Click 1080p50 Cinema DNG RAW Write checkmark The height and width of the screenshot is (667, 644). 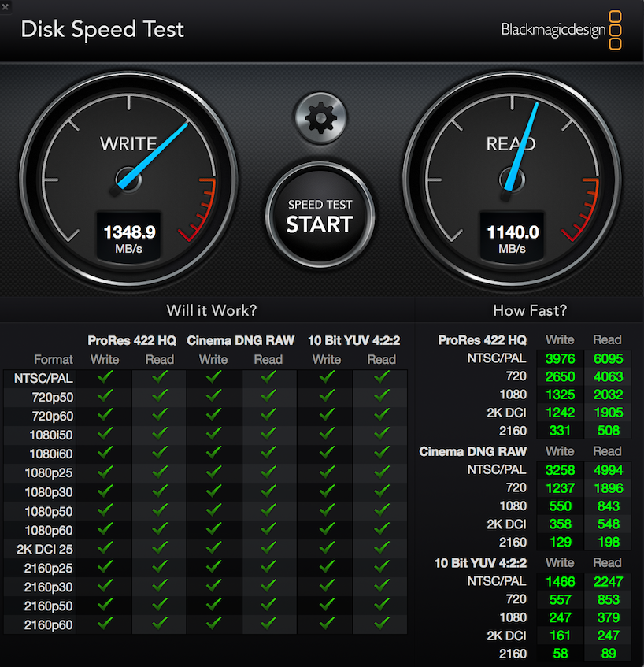click(213, 510)
